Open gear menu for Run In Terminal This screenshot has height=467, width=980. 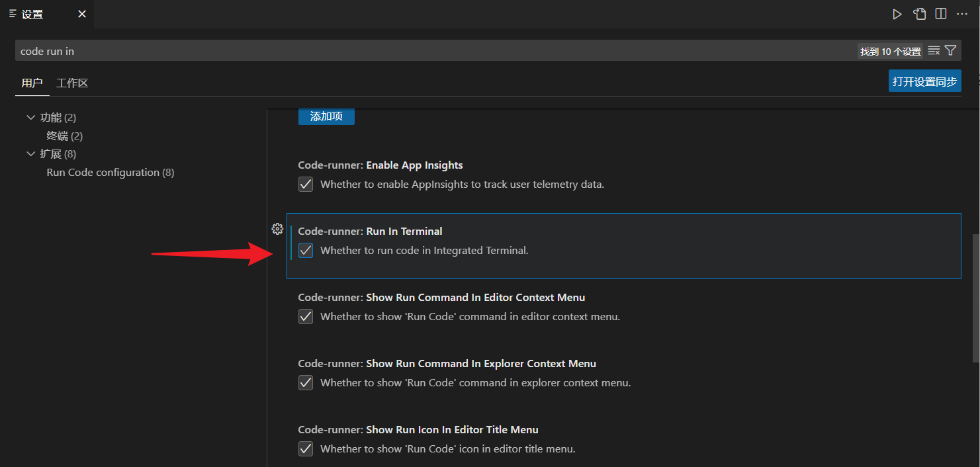[x=278, y=229]
